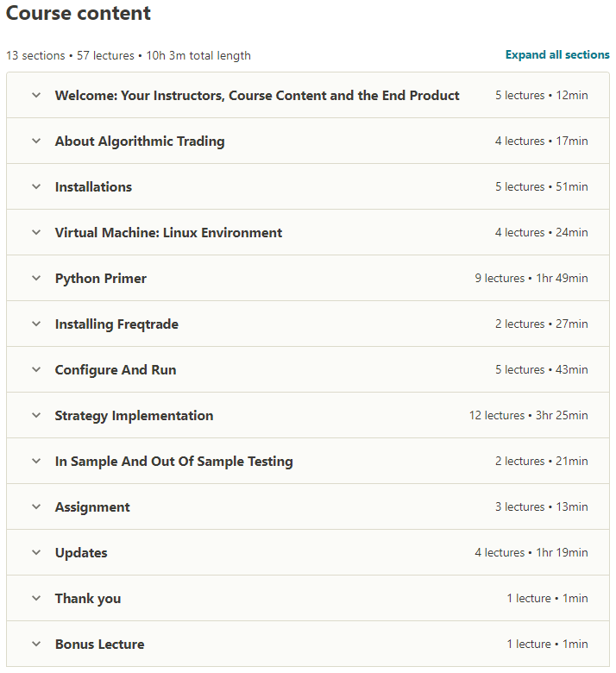This screenshot has height=673, width=616.
Task: Expand Assignment section chevron
Action: pos(36,507)
